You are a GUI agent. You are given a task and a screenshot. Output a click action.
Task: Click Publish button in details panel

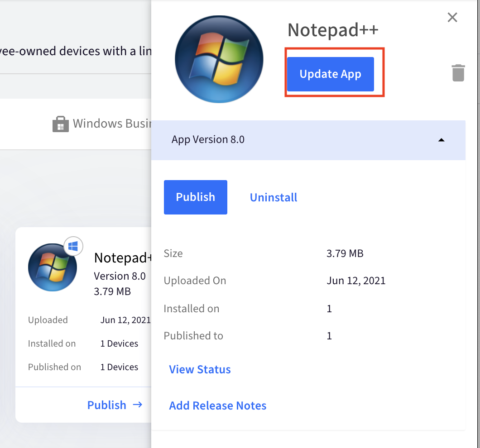(x=195, y=197)
